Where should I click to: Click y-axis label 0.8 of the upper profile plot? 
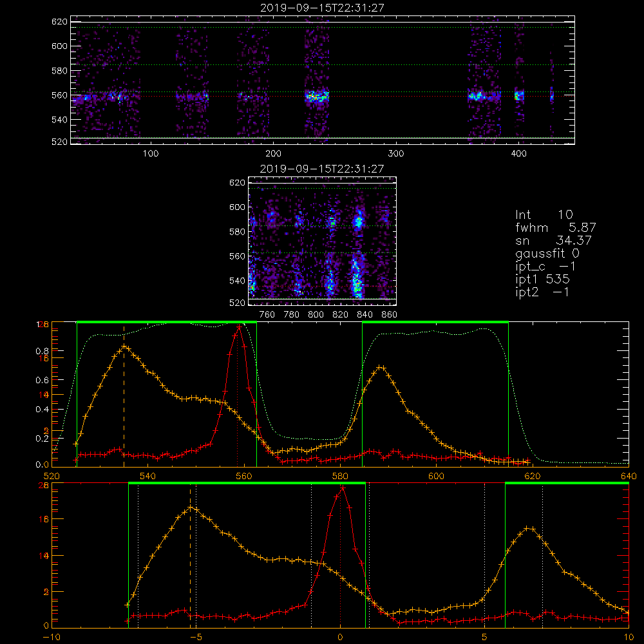(43, 351)
